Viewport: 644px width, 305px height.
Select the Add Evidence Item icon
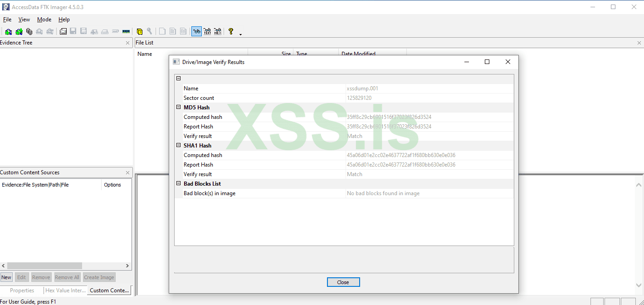[x=8, y=31]
